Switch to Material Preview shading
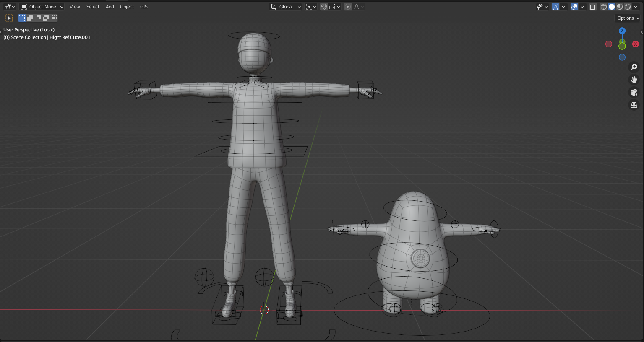The image size is (644, 342). coord(620,7)
